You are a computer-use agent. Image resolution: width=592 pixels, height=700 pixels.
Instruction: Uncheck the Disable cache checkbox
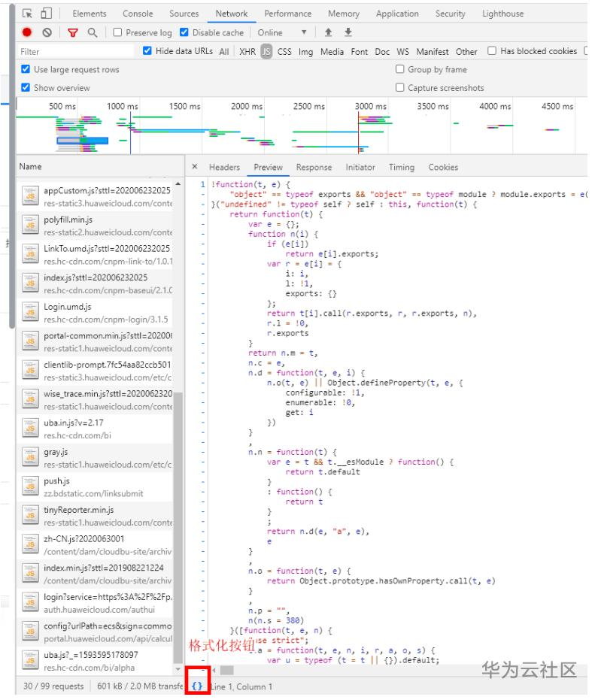point(184,32)
